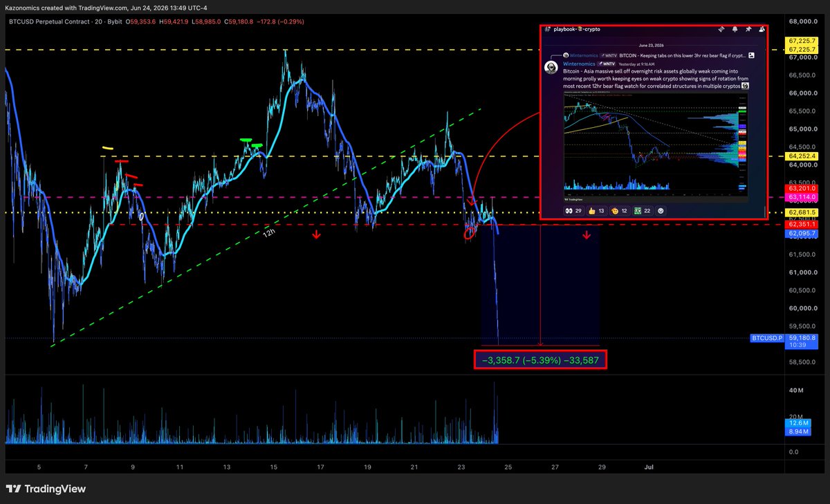
Task: Click the -3,358.7 (-5.39%) measurement label
Action: click(x=541, y=360)
